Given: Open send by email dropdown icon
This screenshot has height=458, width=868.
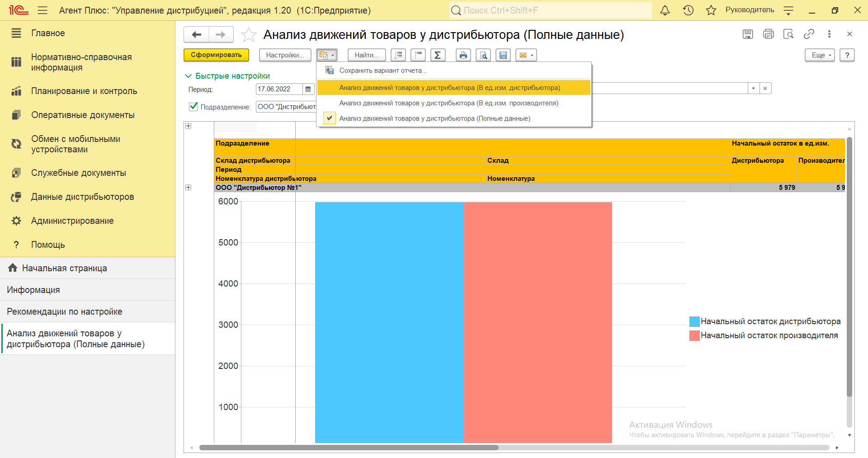Looking at the screenshot, I should pos(526,55).
